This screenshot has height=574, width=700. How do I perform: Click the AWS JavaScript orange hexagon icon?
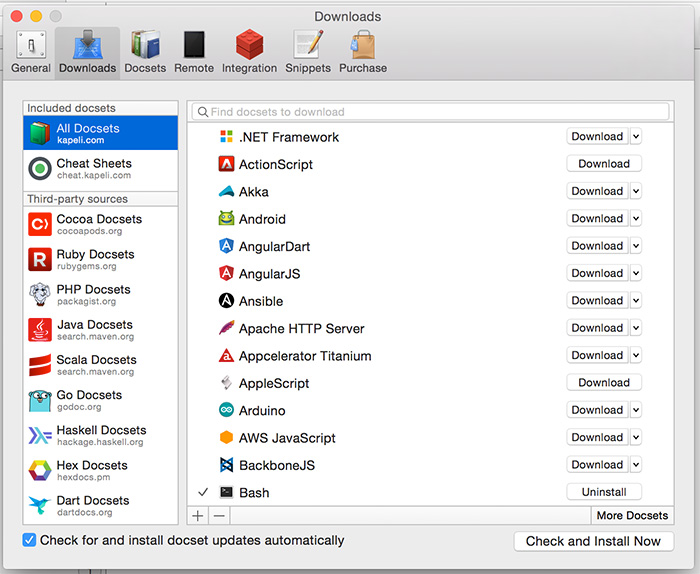pyautogui.click(x=226, y=437)
